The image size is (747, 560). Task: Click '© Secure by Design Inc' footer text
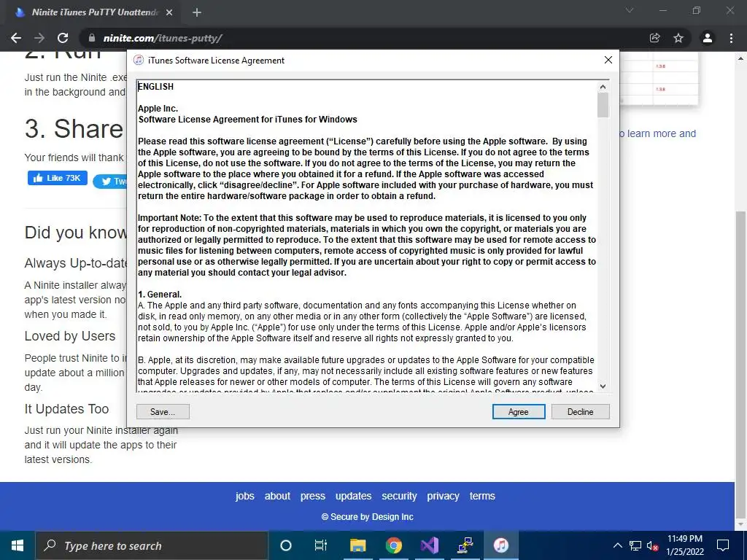[x=368, y=517]
